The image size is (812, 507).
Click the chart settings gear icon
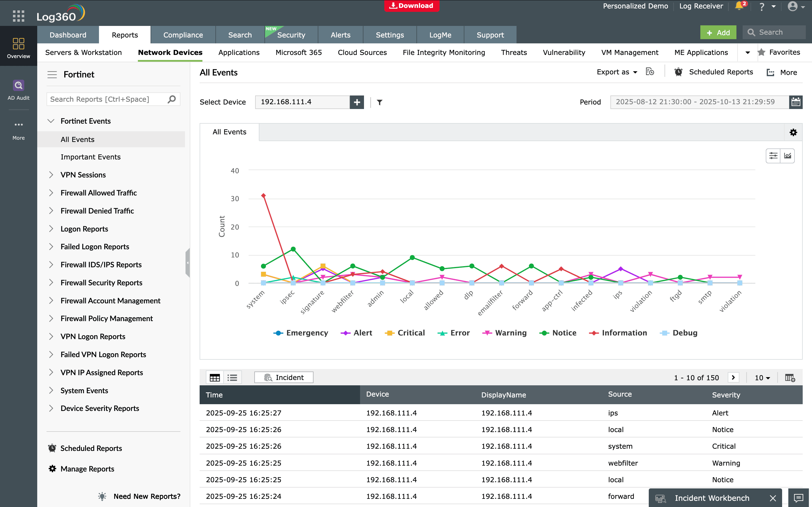click(x=793, y=132)
